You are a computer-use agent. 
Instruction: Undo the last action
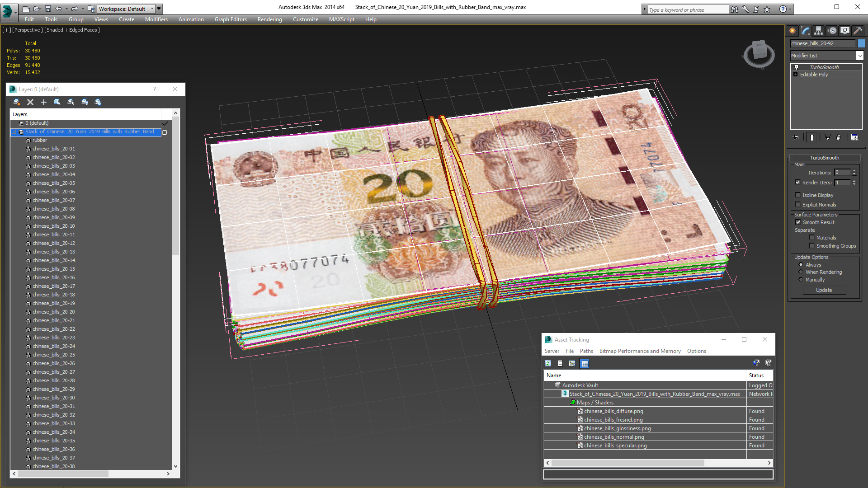[x=59, y=9]
